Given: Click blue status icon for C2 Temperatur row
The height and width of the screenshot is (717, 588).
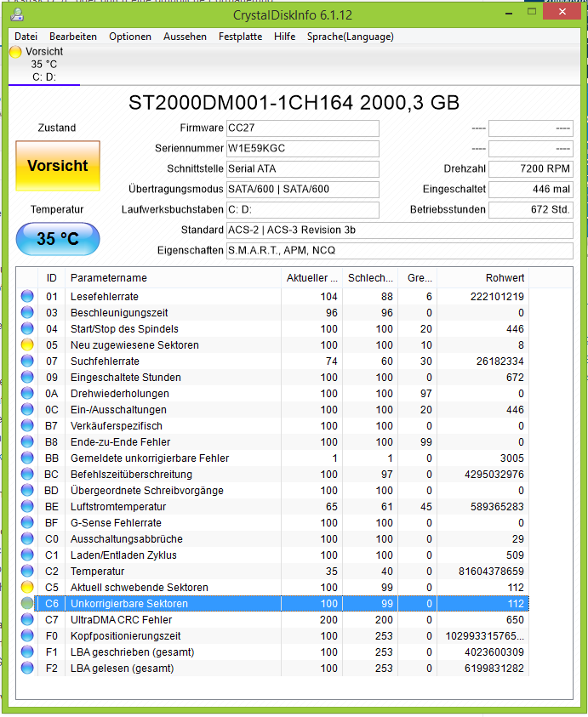Looking at the screenshot, I should click(x=27, y=571).
